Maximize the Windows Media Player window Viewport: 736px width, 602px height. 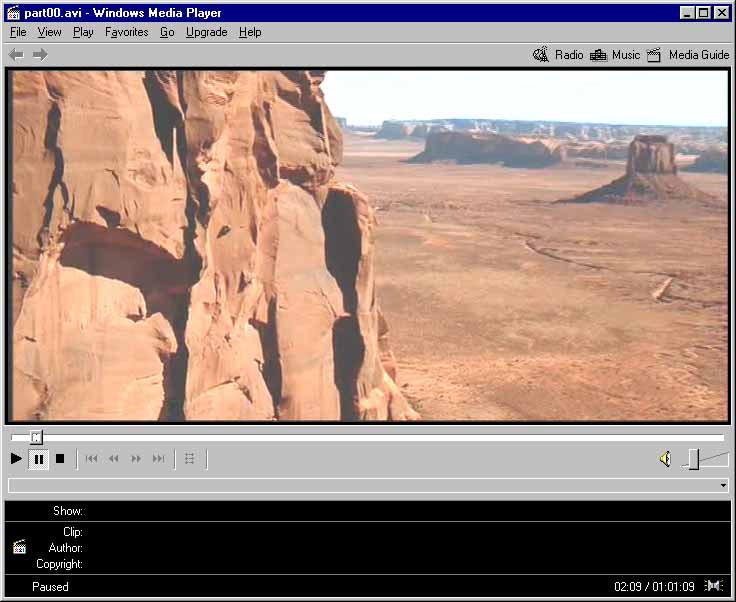(x=704, y=13)
